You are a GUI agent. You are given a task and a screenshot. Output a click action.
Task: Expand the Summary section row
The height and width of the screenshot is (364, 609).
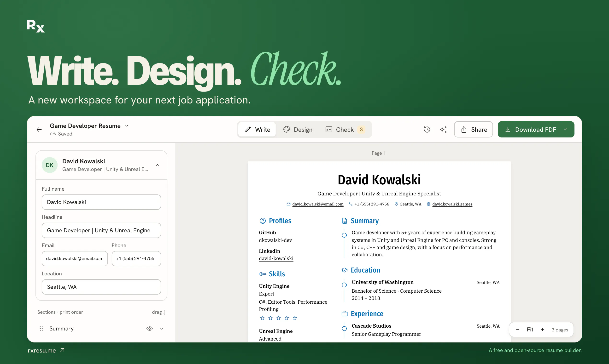click(162, 328)
